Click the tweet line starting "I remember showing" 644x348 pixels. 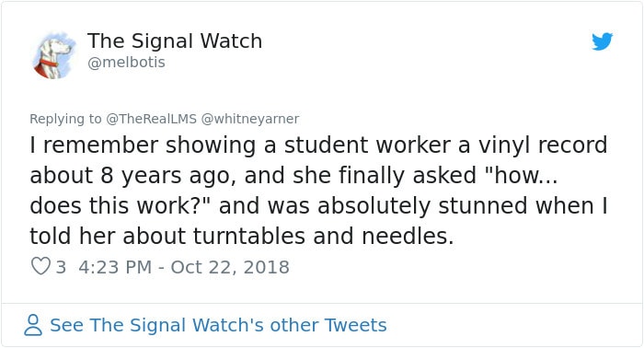(x=318, y=145)
